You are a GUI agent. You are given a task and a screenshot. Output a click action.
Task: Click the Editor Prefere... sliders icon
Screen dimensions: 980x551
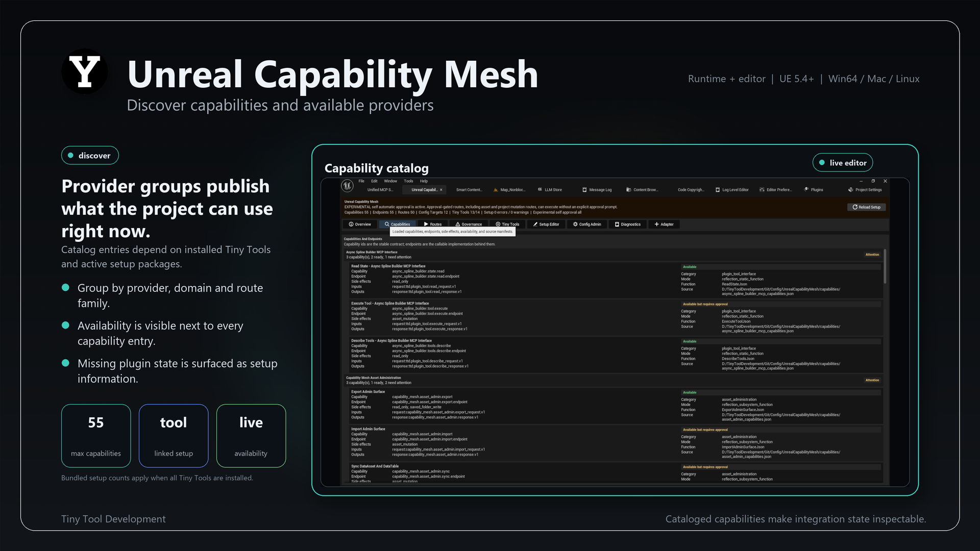pyautogui.click(x=762, y=190)
